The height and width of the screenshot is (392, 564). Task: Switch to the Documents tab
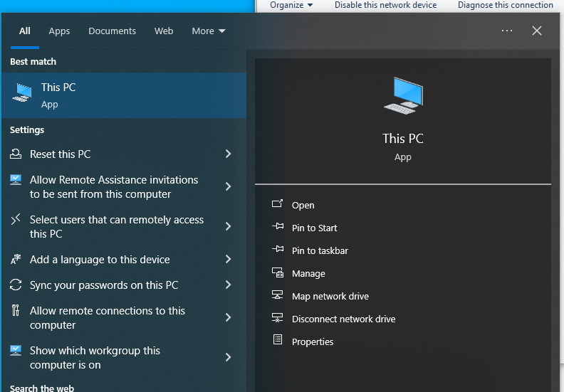[x=112, y=31]
